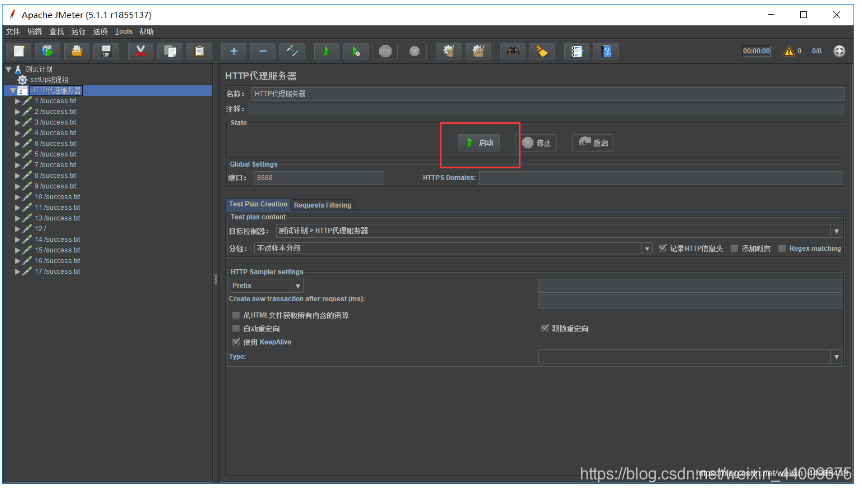Open the 目标控制器 dropdown
The image size is (862, 493).
pos(836,231)
